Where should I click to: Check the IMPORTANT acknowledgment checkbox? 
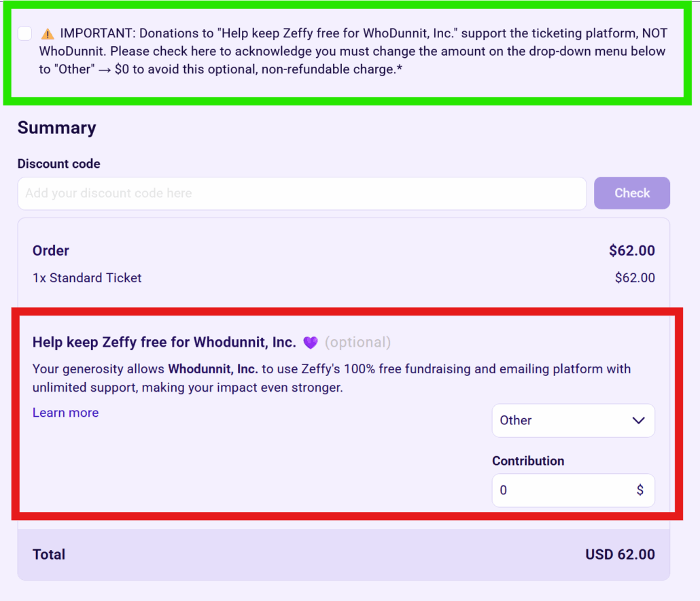pos(25,33)
